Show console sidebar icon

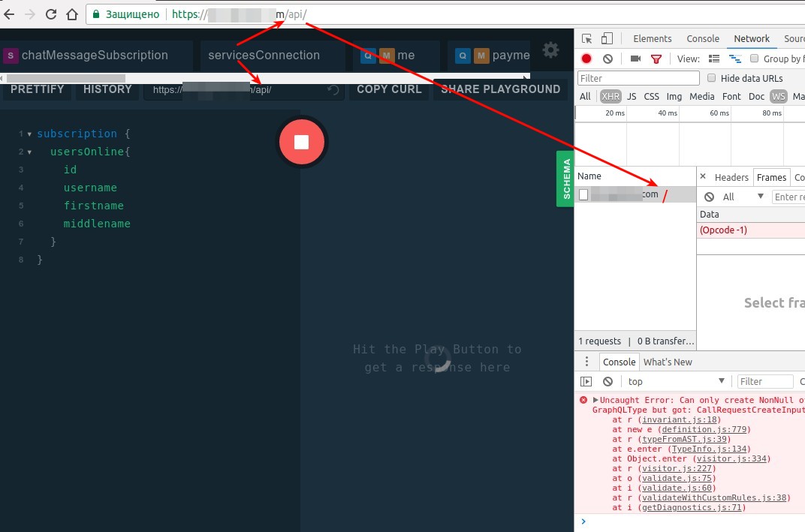click(586, 381)
